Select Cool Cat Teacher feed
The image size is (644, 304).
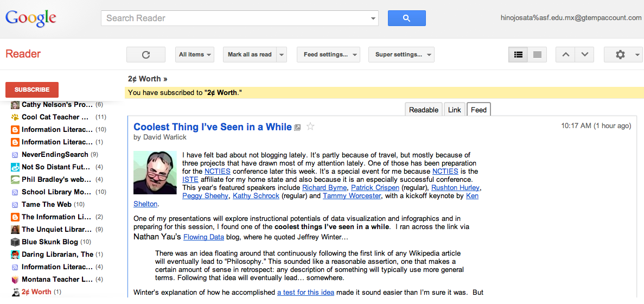pyautogui.click(x=55, y=117)
